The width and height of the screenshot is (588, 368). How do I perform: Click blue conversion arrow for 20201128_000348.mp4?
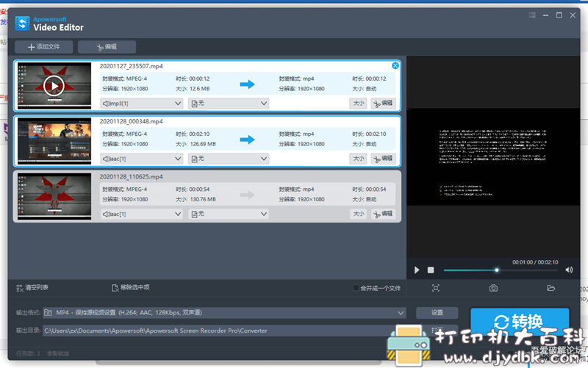pos(247,140)
